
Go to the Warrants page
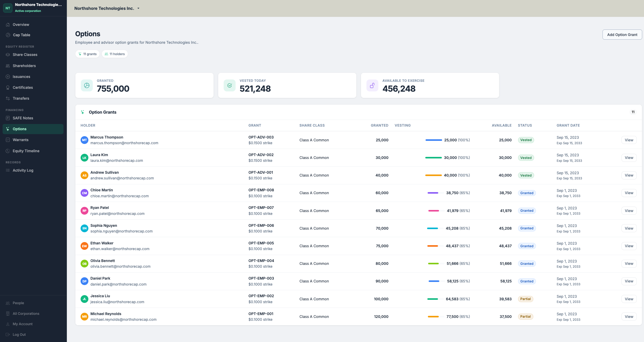click(x=20, y=140)
